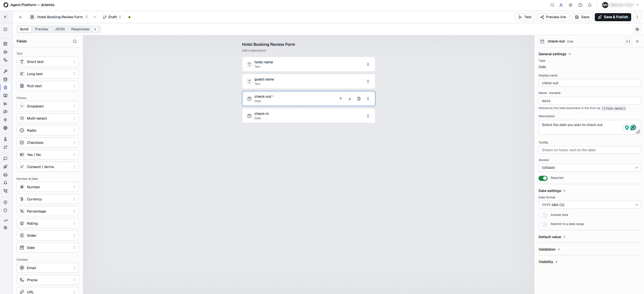Delete the check-out field with trash icon
The width and height of the screenshot is (644, 294).
(359, 99)
